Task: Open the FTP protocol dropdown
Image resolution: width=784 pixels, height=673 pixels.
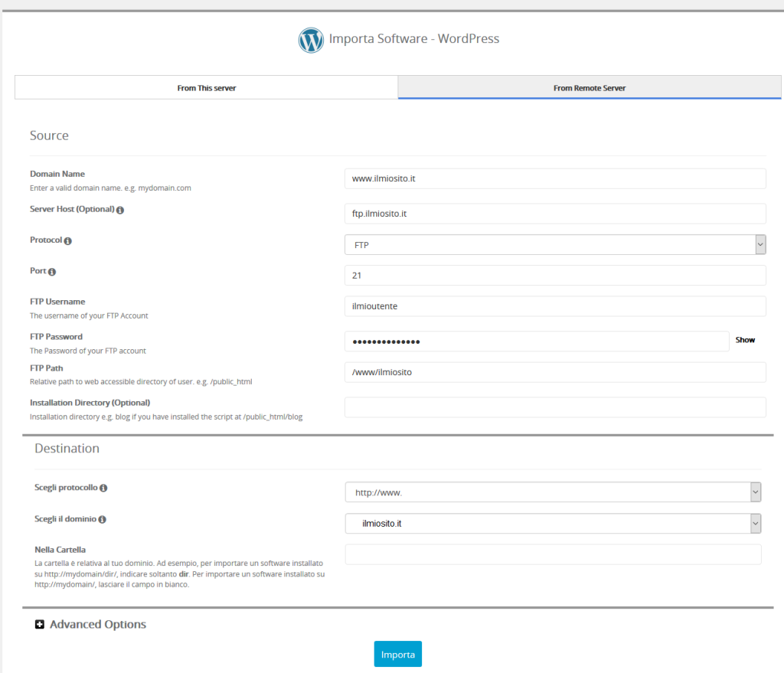Action: coord(555,244)
